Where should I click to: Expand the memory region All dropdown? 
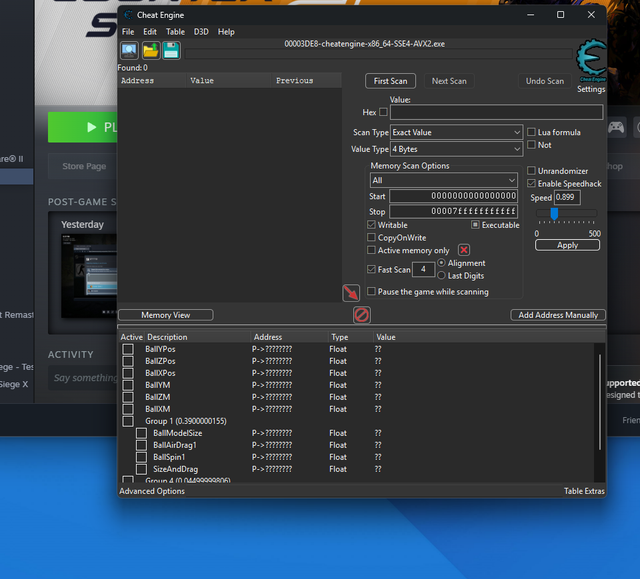point(443,181)
